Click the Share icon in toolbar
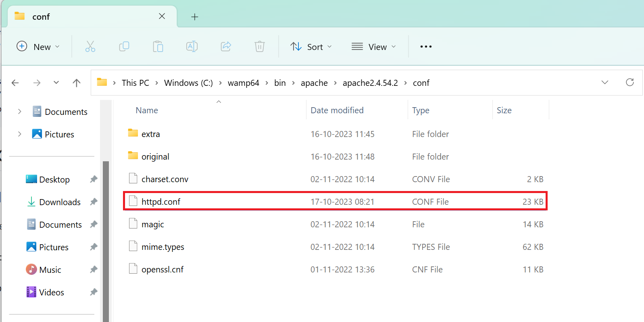The height and width of the screenshot is (322, 644). [x=226, y=47]
